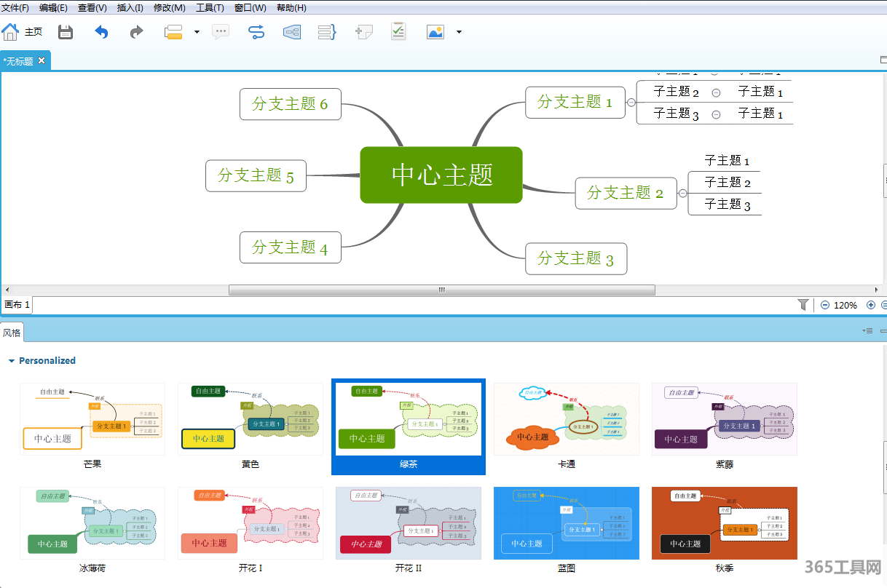Collapse 子主题 3 under 分支主题 1
Viewport: 887px width, 588px height.
click(x=716, y=114)
